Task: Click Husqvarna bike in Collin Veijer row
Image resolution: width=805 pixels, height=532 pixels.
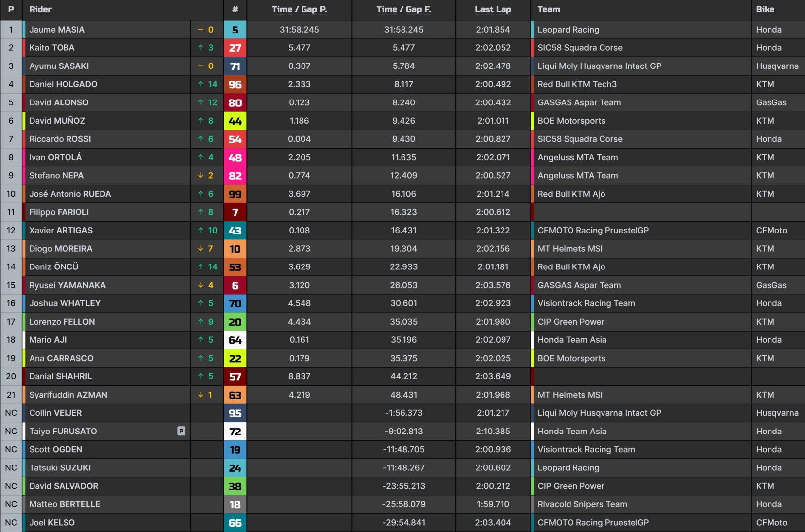Action: tap(777, 413)
